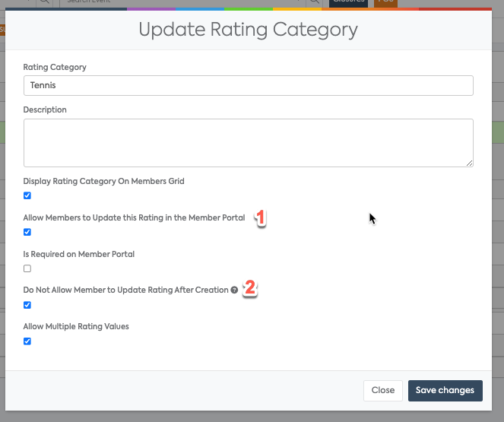Toggle Allow Members to Update this Rating checkbox
504x422 pixels.
[27, 232]
